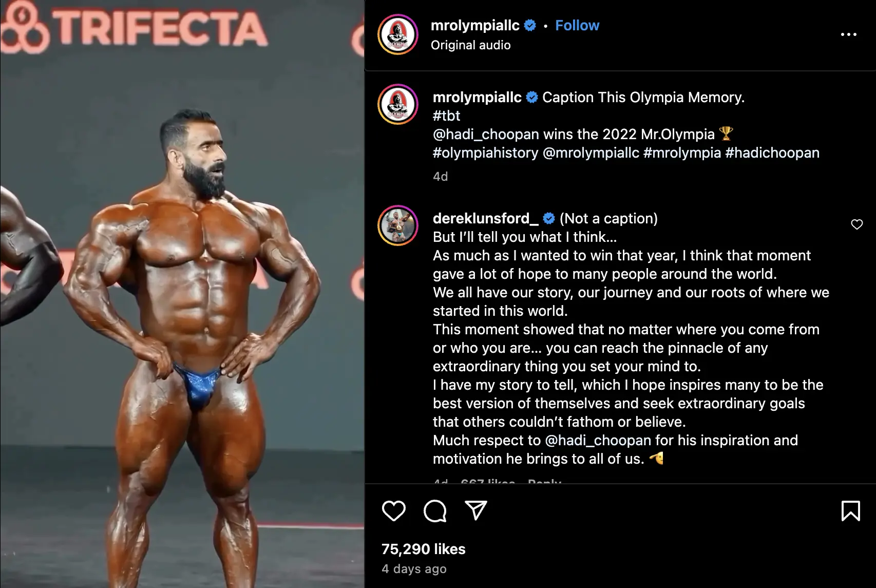Viewport: 876px width, 588px height.
Task: Save the post with the bookmark icon
Action: [850, 510]
